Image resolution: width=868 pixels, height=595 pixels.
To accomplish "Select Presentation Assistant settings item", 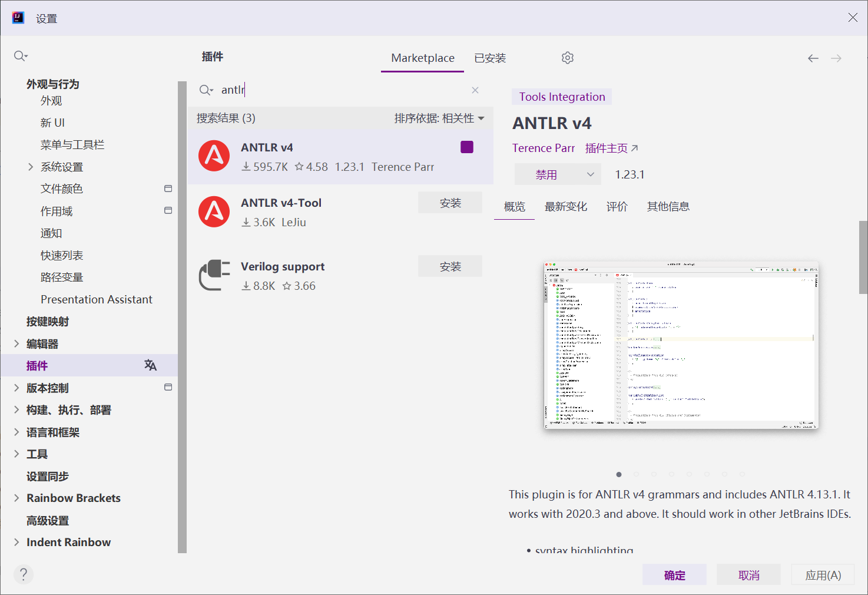I will (x=97, y=299).
